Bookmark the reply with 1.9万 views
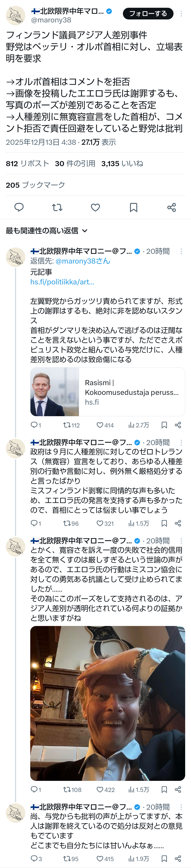 coord(164,859)
